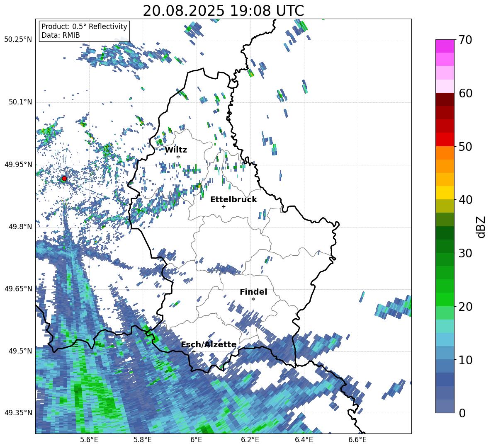Click the bright green colorbar segment above 20
Screen dimensions: 491x448
point(445,299)
